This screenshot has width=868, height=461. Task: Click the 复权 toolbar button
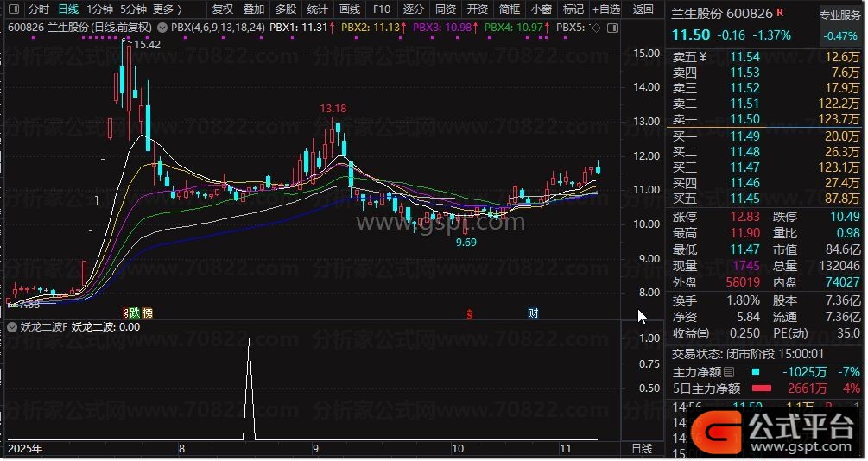(x=223, y=9)
